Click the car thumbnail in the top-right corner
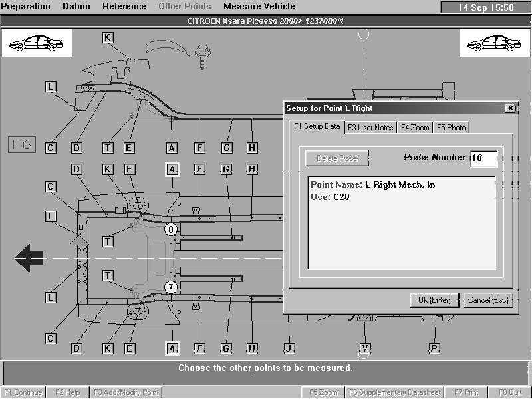 pyautogui.click(x=494, y=43)
